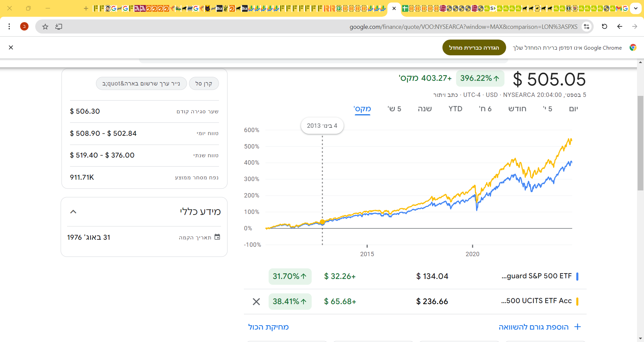Click the $ 236.66 value
644x342 pixels.
coord(432,301)
